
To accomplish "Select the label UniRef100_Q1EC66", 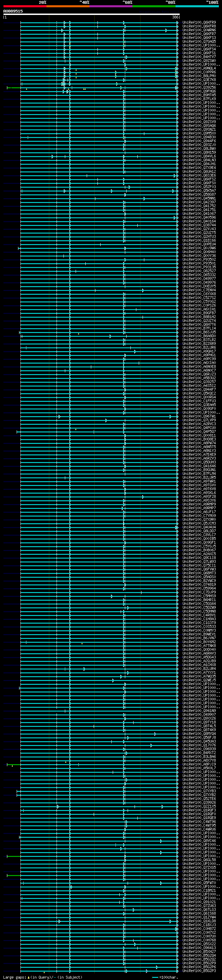I will [199, 241].
